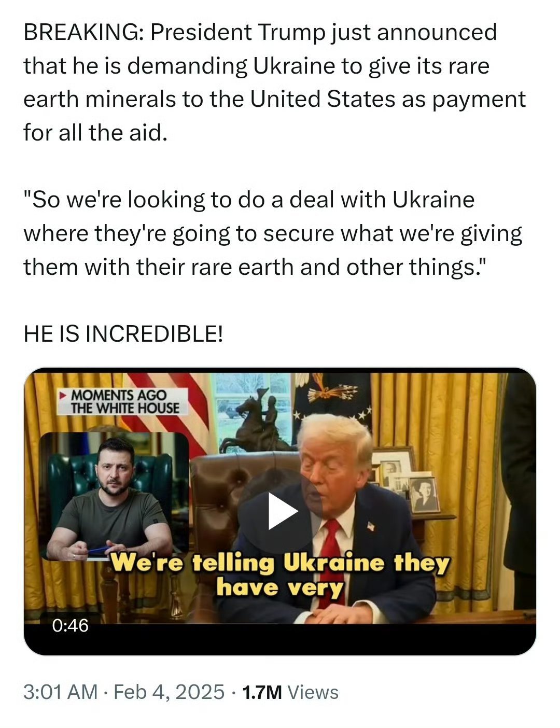Viewport: 560px width, 728px height.
Task: Click the black bar below the video
Action: tap(280, 639)
